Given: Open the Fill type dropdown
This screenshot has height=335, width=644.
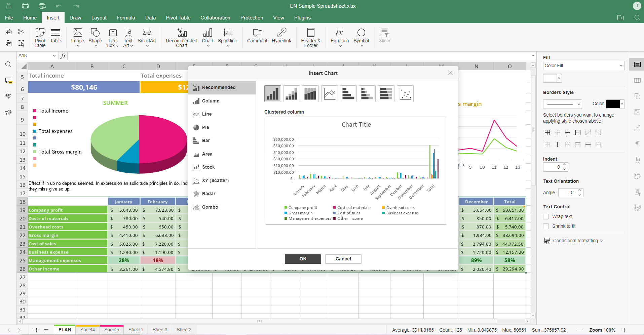Looking at the screenshot, I should 583,66.
